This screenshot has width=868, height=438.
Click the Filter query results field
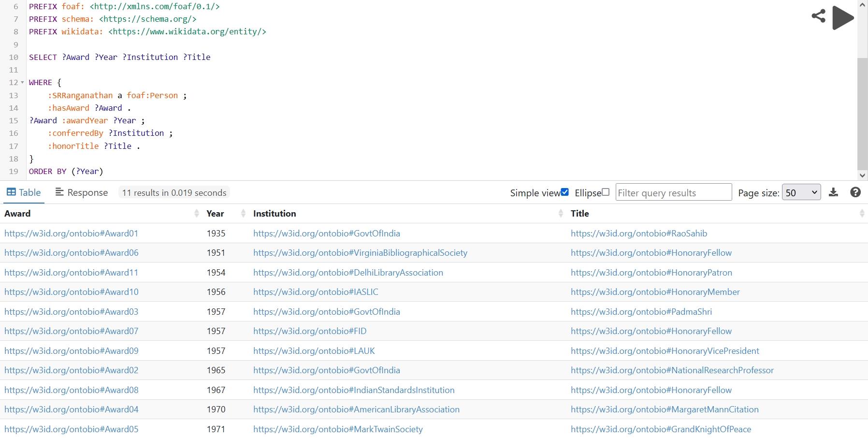[673, 192]
